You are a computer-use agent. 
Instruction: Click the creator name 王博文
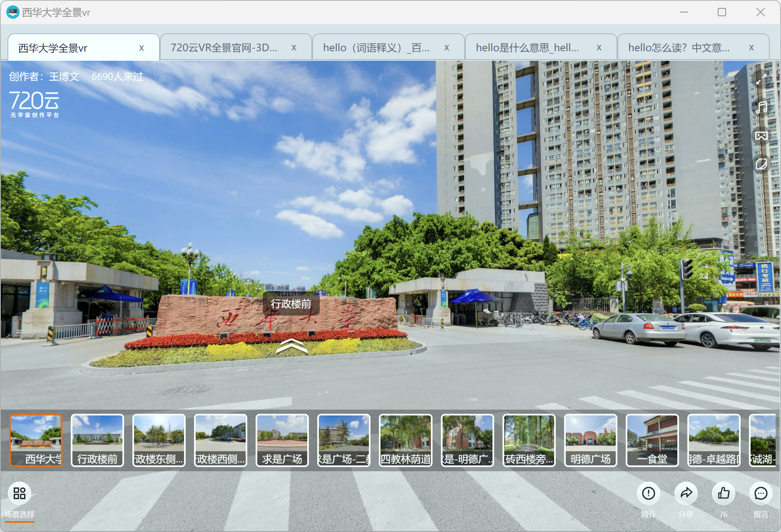click(x=64, y=77)
